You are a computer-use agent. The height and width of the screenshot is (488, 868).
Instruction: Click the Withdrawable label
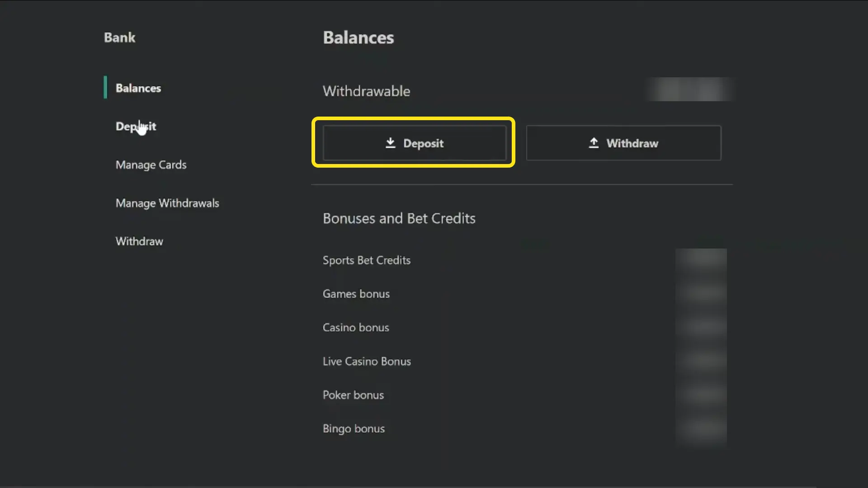[367, 91]
